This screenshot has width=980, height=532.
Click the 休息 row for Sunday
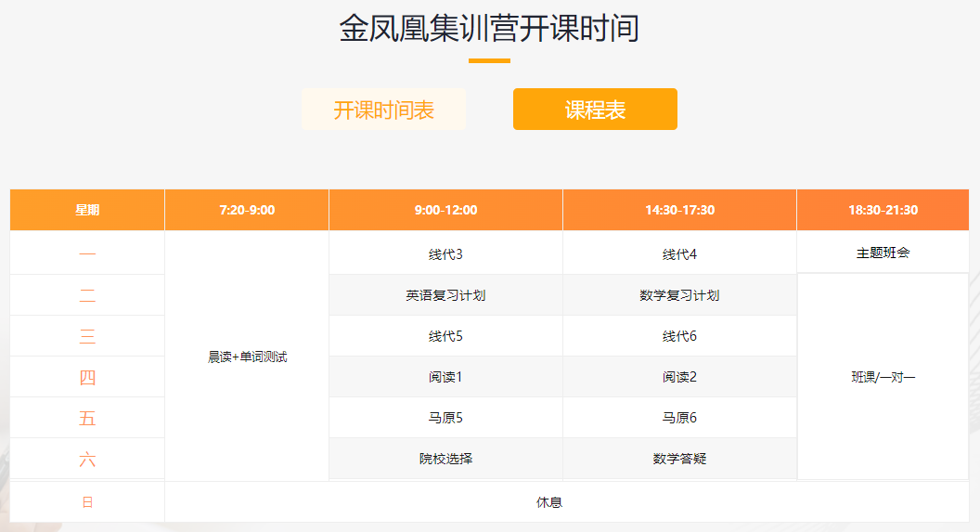click(x=548, y=502)
